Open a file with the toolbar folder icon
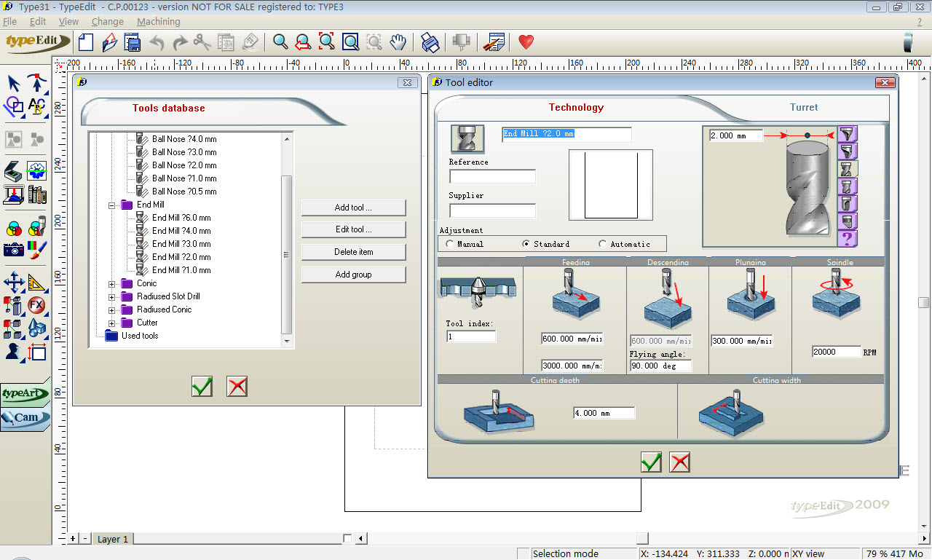 click(109, 42)
